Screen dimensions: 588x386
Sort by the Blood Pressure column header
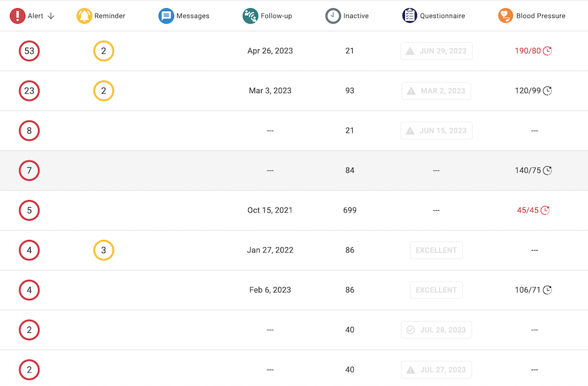click(x=540, y=16)
